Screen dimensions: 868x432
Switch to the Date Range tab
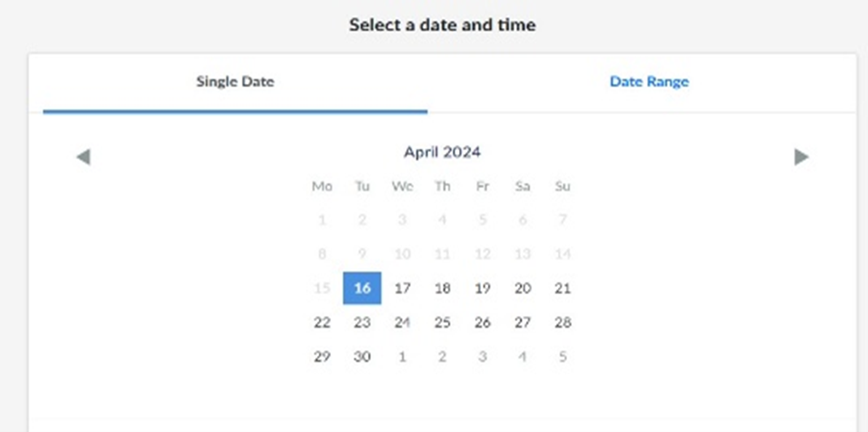point(649,82)
